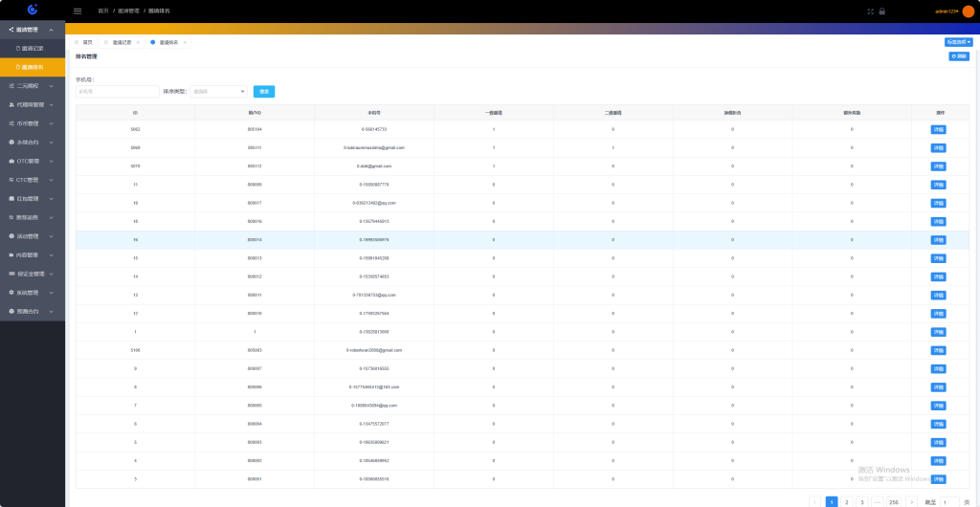Select 邀请记录 in the sidebar submenu
Image resolution: width=980 pixels, height=507 pixels.
pos(33,48)
